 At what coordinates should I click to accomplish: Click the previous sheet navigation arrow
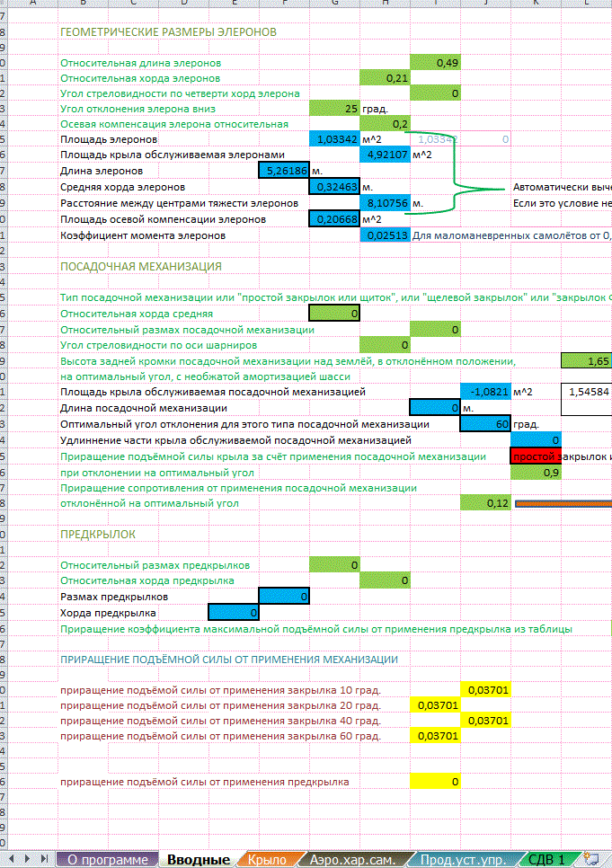tap(22, 859)
